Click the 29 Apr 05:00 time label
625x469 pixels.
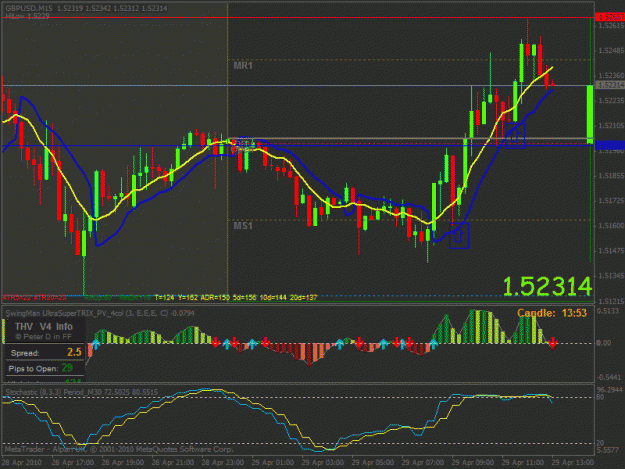coord(373,463)
